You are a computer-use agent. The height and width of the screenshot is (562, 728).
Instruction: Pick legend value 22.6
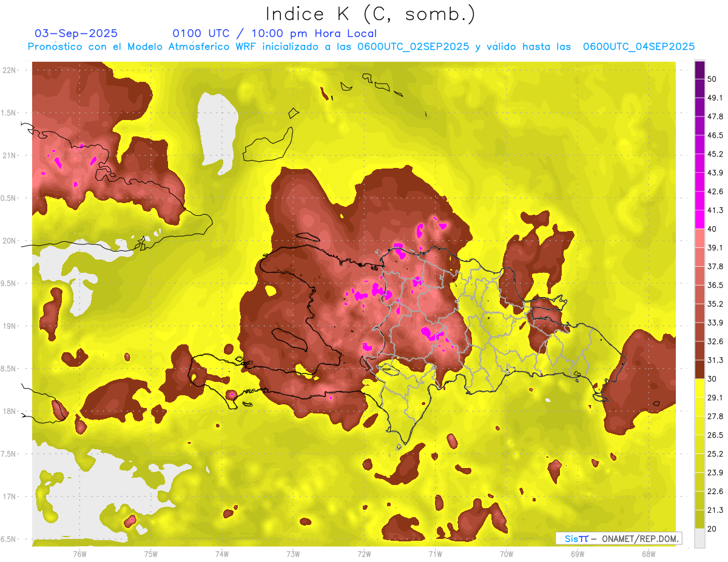(x=715, y=492)
